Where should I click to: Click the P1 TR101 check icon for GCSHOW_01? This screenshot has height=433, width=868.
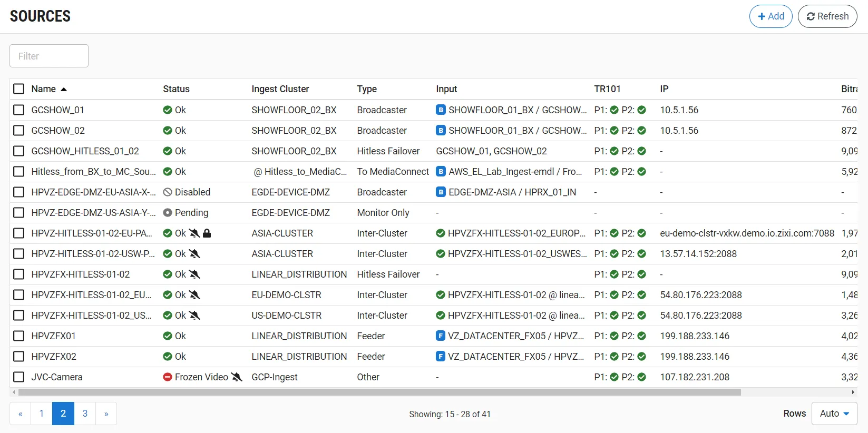(615, 110)
